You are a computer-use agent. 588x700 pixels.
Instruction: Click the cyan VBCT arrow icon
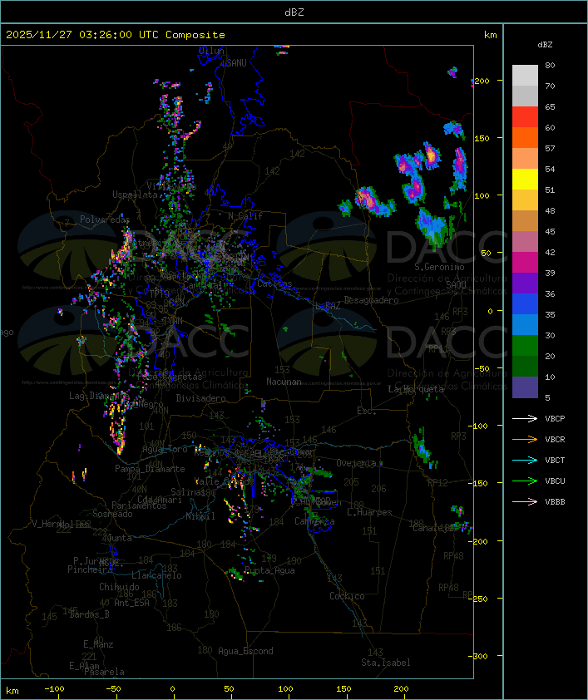[x=525, y=460]
